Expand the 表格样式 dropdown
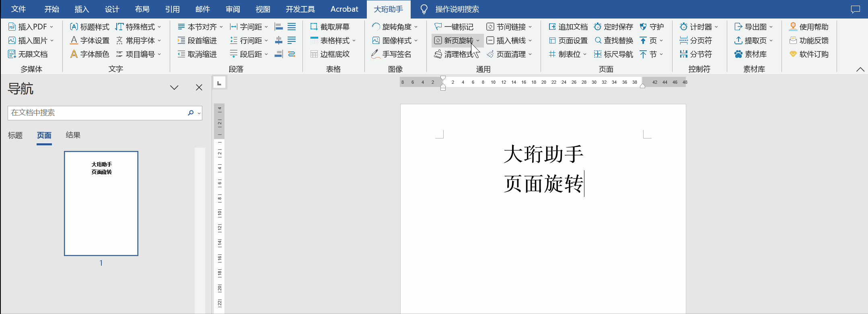The width and height of the screenshot is (868, 314). (x=354, y=41)
